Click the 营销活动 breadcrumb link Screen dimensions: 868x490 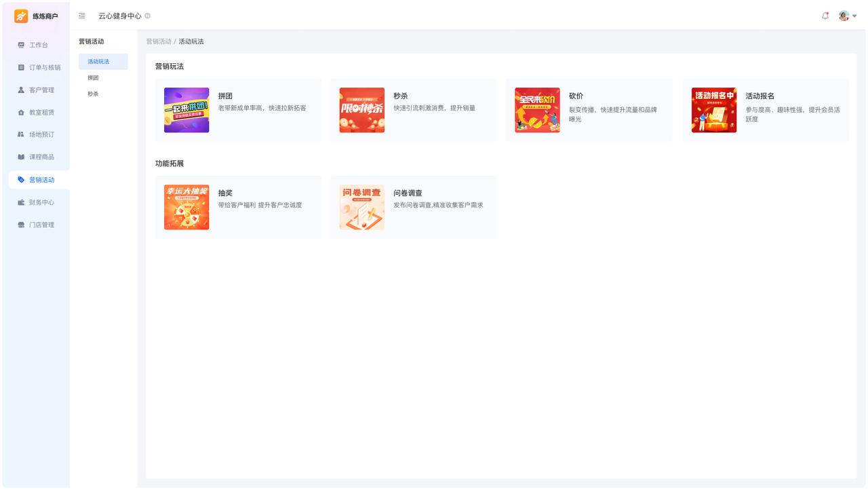[159, 41]
